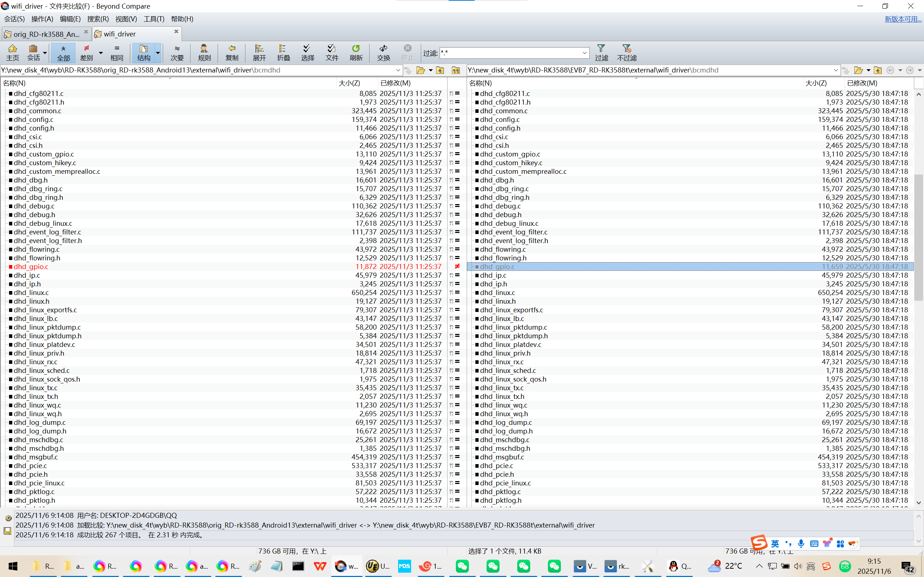Click the new version available link
The height and width of the screenshot is (577, 924).
[903, 19]
